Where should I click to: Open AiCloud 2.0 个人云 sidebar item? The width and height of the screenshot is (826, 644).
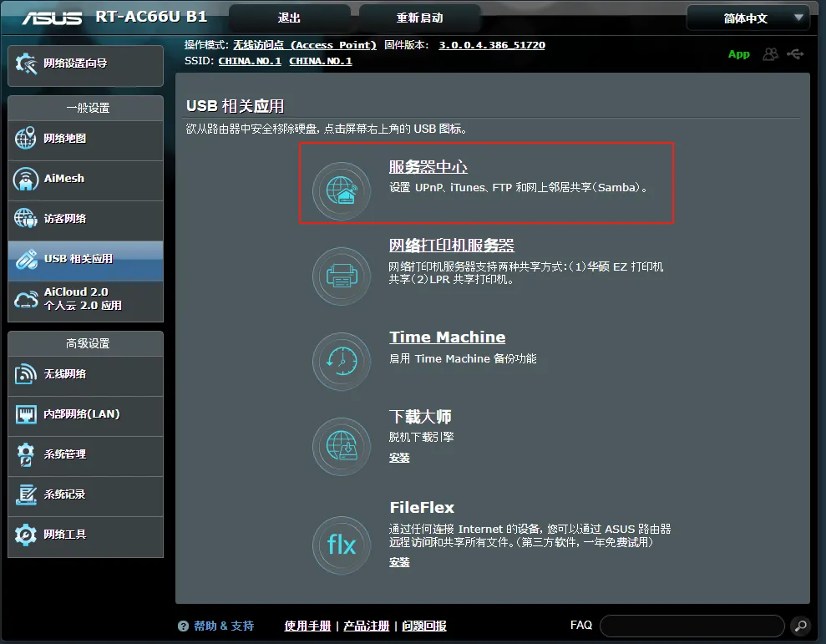(85, 301)
